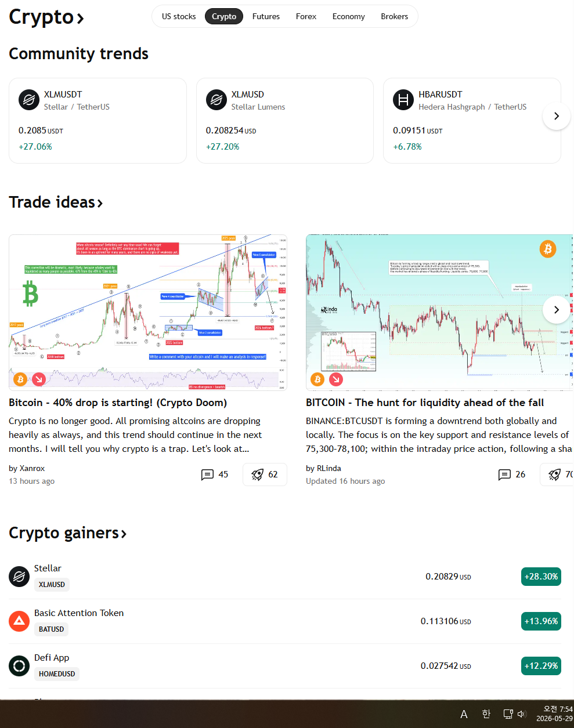Image resolution: width=574 pixels, height=728 pixels.
Task: Click the Stellar logo in Crypto gainers
Action: [19, 577]
